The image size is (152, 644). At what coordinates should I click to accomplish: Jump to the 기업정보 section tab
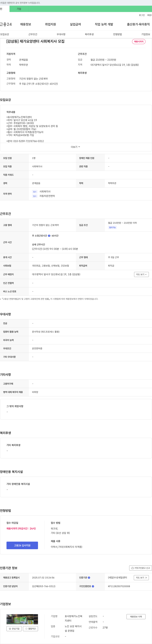146,34
